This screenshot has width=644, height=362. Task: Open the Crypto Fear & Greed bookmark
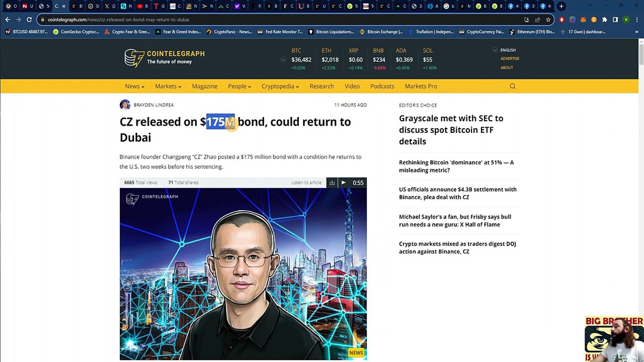pyautogui.click(x=127, y=32)
